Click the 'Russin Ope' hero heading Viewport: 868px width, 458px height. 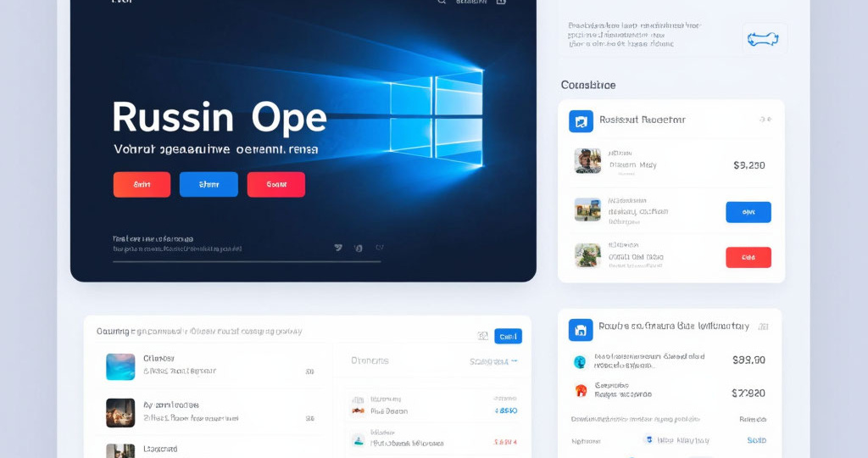[220, 117]
